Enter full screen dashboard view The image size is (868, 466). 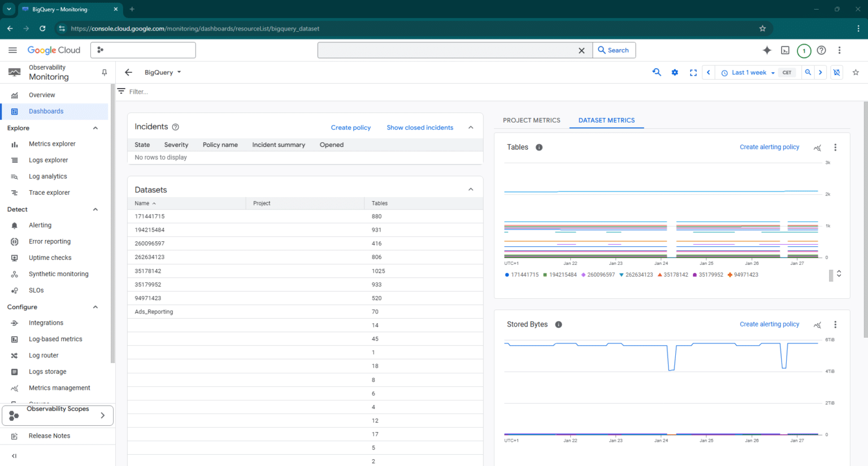693,72
